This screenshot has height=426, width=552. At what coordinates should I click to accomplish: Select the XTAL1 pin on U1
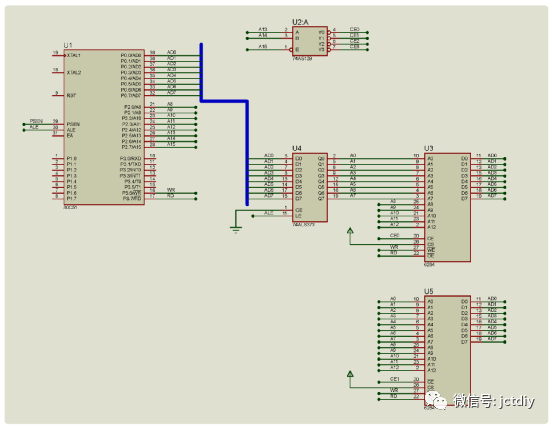(73, 55)
